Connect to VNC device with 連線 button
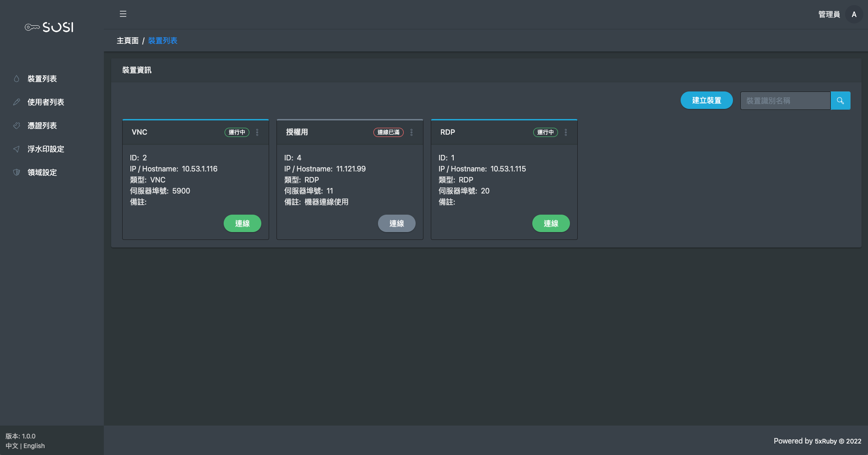This screenshot has height=455, width=868. [242, 223]
